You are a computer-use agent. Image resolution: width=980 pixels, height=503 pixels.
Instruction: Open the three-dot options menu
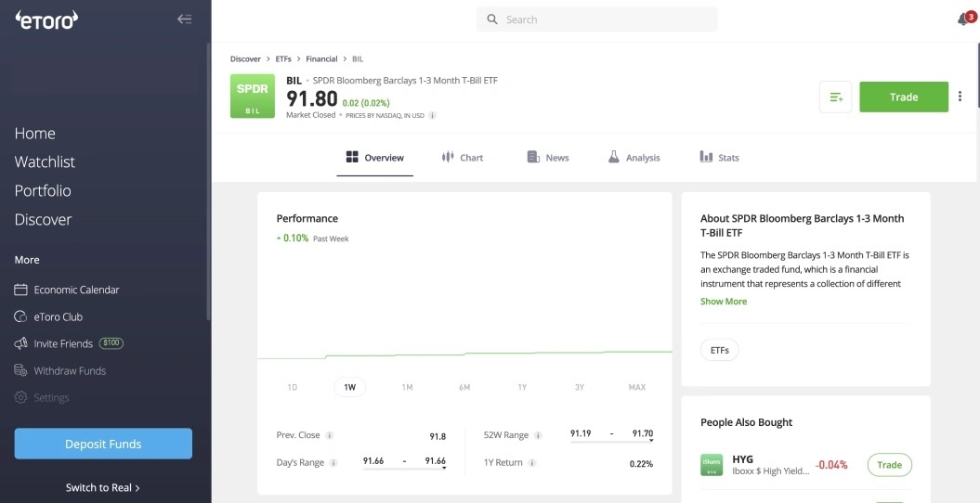pyautogui.click(x=960, y=97)
